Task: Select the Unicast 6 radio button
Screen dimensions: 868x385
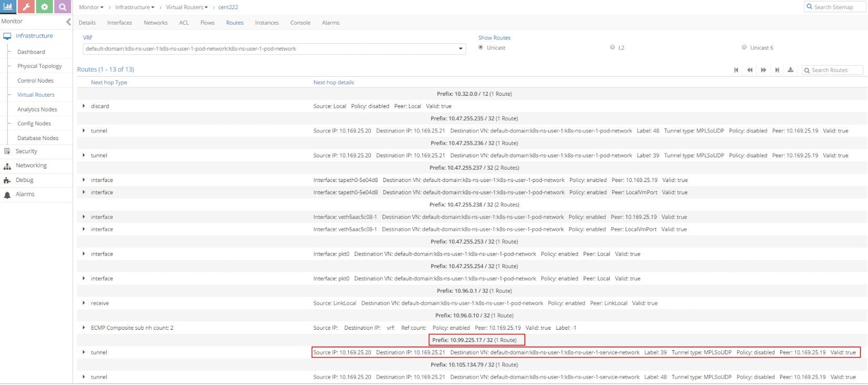Action: [744, 47]
